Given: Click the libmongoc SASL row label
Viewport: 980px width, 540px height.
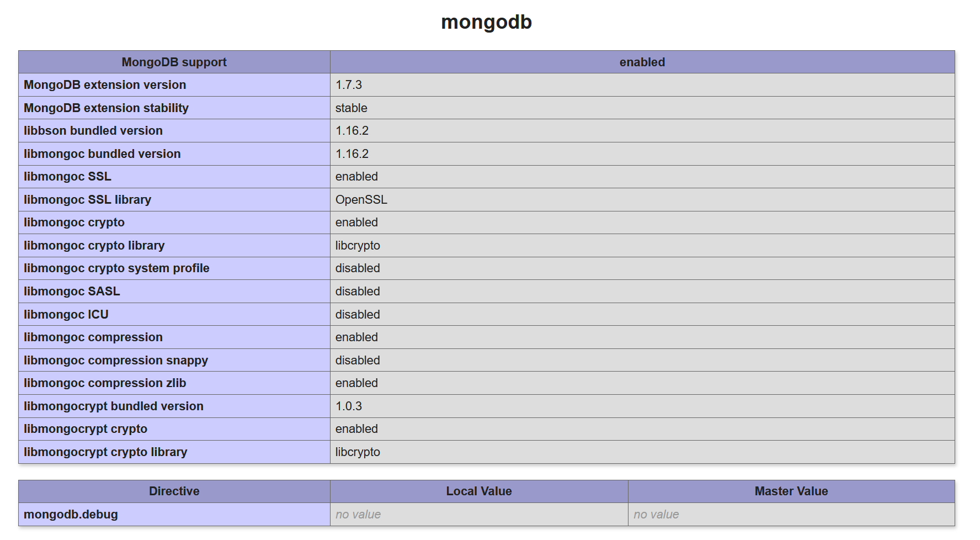Looking at the screenshot, I should click(72, 292).
